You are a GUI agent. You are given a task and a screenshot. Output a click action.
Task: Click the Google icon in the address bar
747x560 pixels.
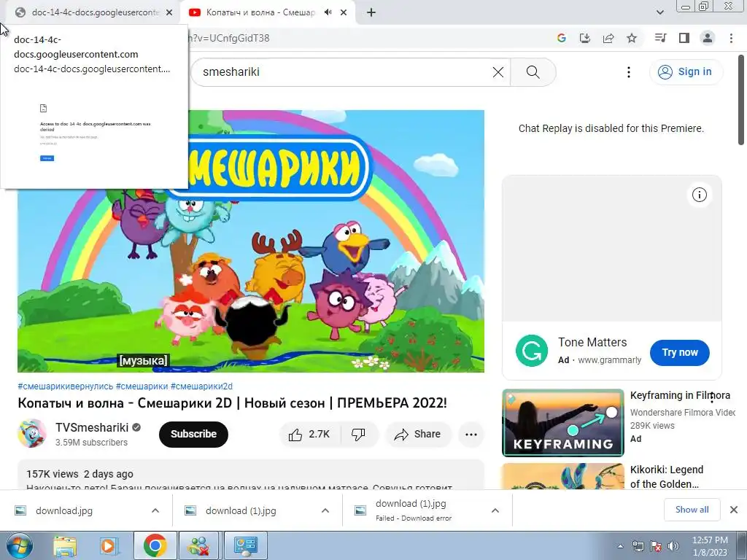562,38
